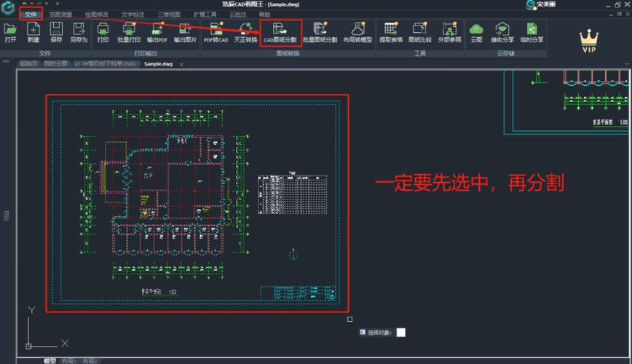Click the 外部参照 external reference icon
This screenshot has width=632, height=364.
449,32
